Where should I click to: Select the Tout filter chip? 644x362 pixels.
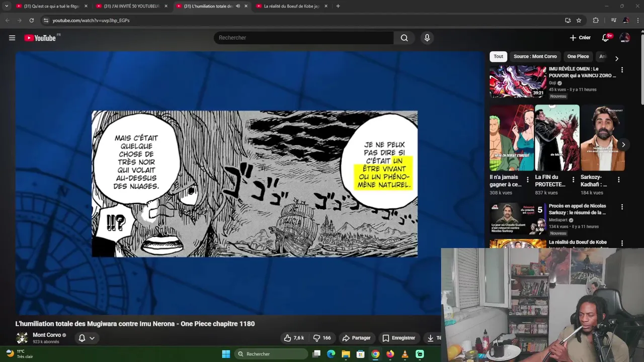point(498,56)
